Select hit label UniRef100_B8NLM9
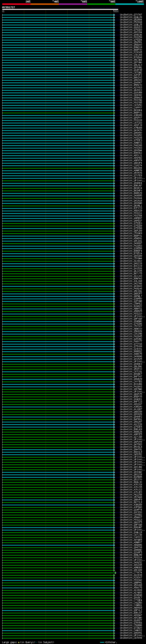 131,555
